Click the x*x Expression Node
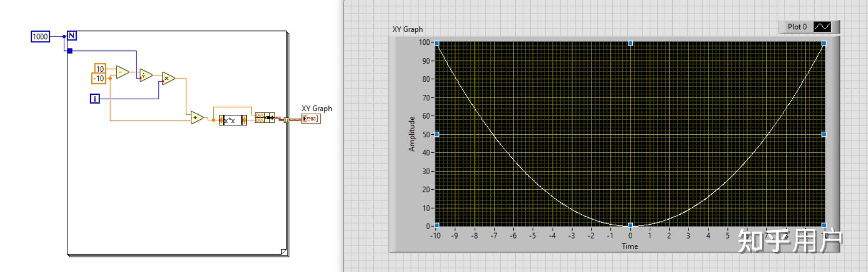The height and width of the screenshot is (272, 868). click(233, 120)
